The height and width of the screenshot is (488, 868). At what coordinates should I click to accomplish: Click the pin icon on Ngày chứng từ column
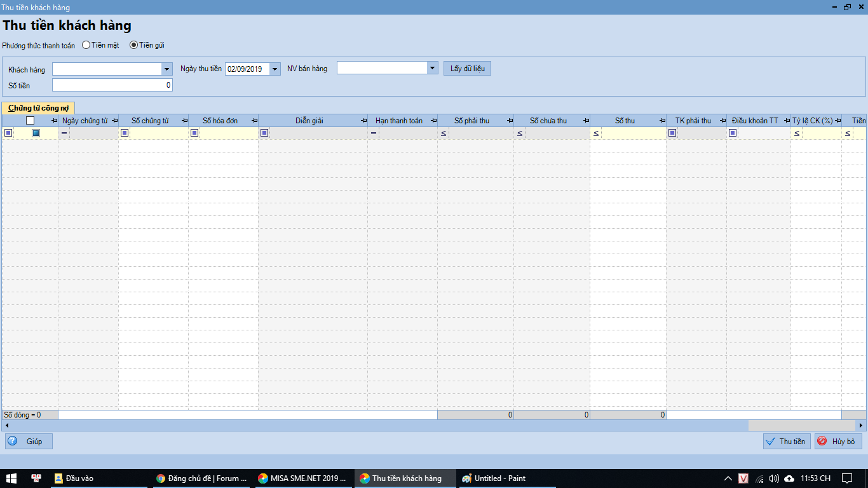[114, 121]
